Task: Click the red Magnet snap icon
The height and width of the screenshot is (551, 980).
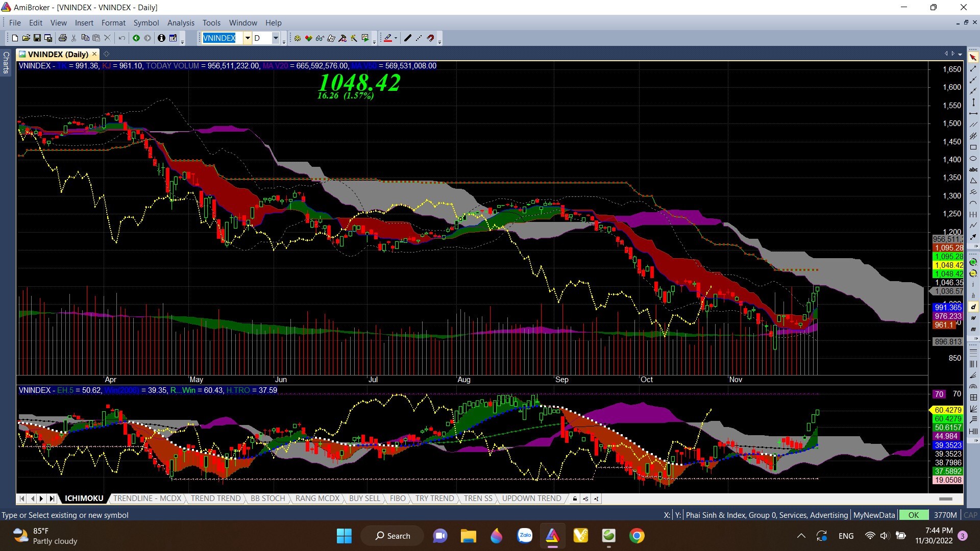Action: [x=430, y=38]
